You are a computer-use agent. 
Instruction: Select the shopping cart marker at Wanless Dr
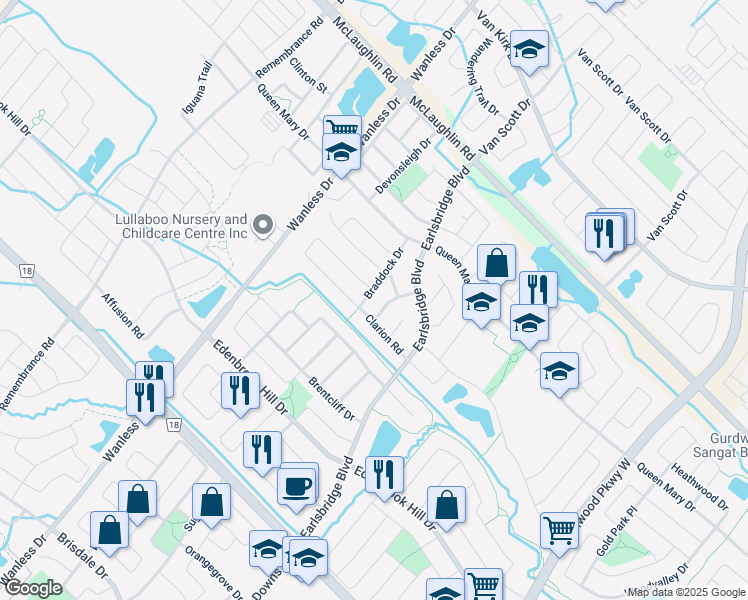point(342,126)
